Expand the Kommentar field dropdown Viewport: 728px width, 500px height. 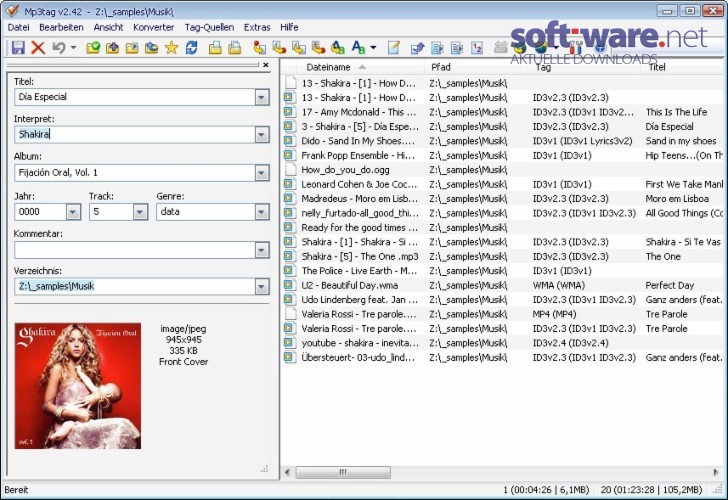[262, 250]
